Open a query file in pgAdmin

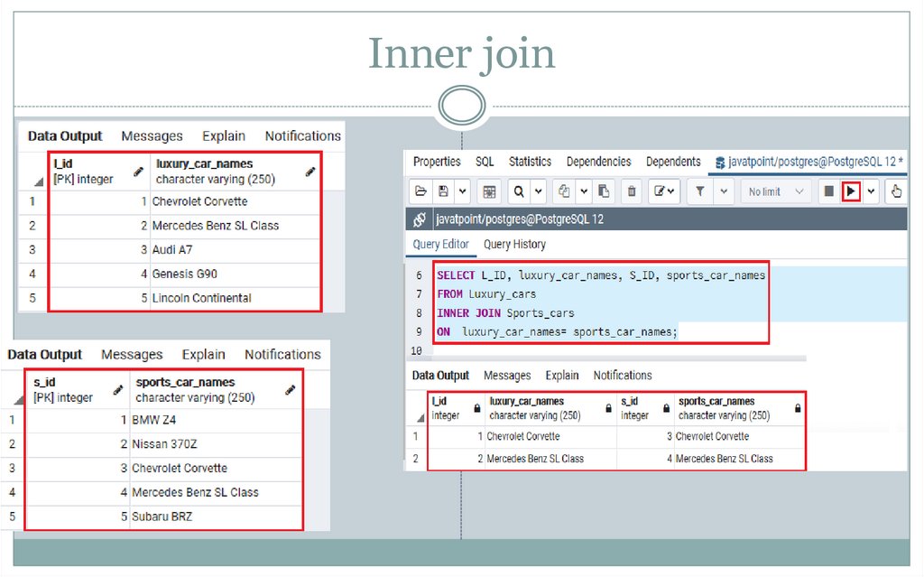[x=421, y=191]
